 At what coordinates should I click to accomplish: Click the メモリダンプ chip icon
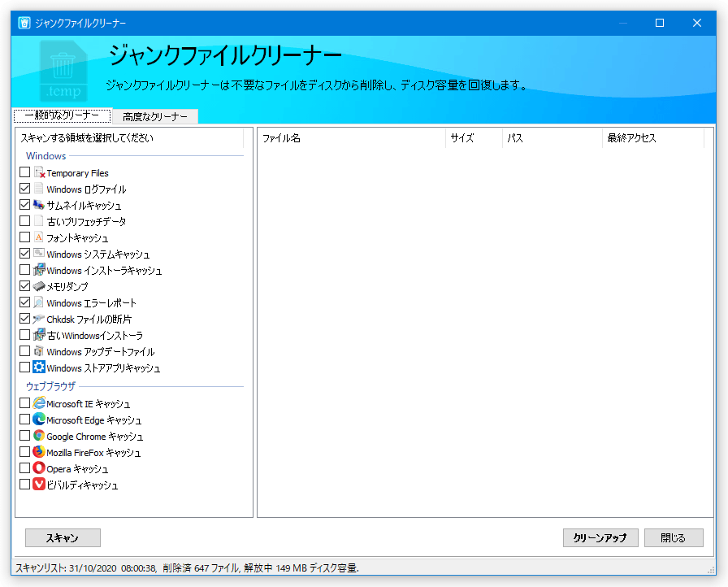point(39,286)
